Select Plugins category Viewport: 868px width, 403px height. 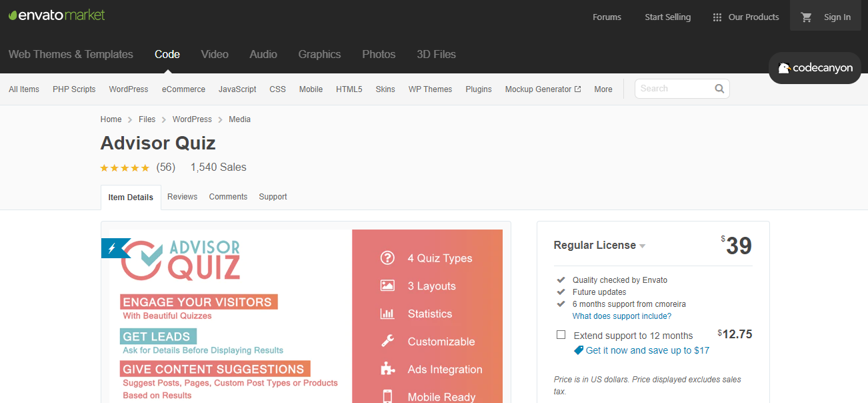[x=479, y=89]
